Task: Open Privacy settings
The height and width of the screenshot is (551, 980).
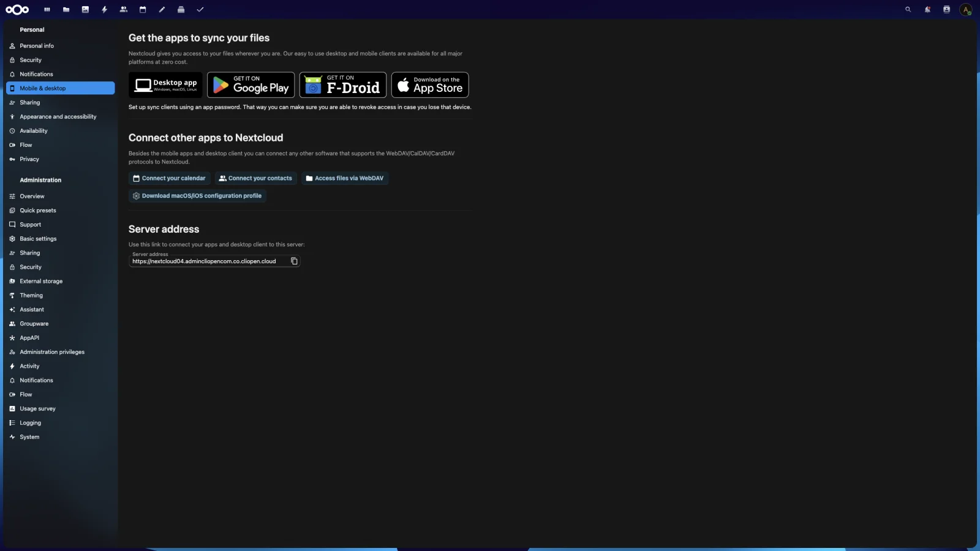Action: coord(61,159)
